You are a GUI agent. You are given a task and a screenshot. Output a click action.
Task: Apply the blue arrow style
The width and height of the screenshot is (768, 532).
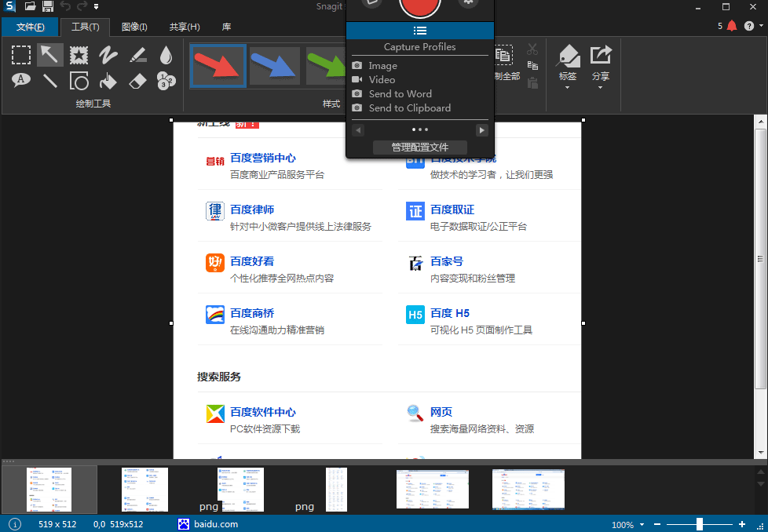coord(274,66)
